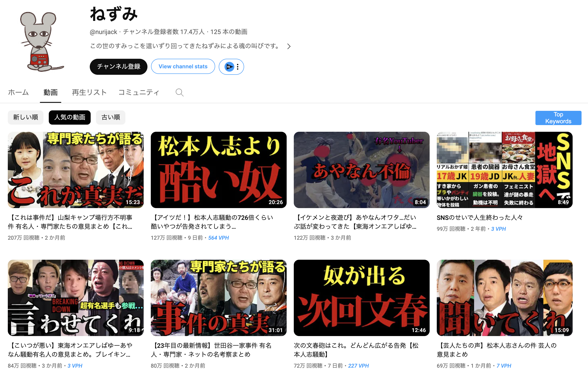The image size is (588, 377).
Task: Select the 新しい順 sort chip
Action: (25, 118)
